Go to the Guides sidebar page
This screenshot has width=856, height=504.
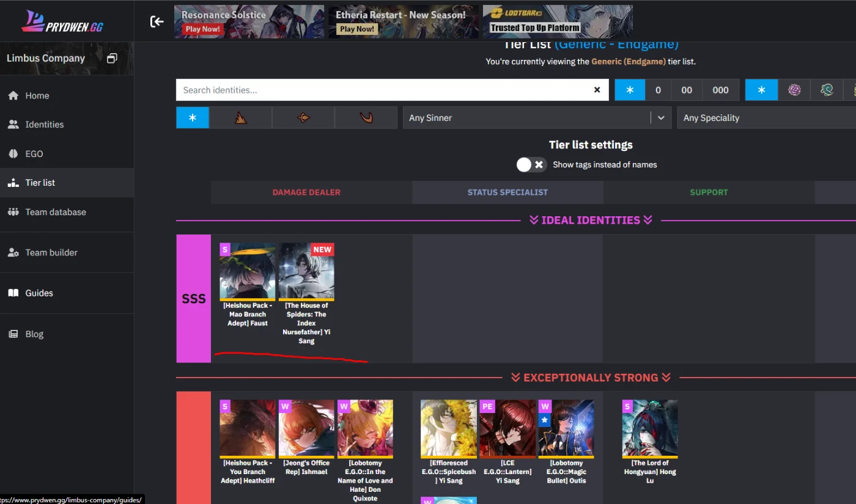pyautogui.click(x=39, y=293)
